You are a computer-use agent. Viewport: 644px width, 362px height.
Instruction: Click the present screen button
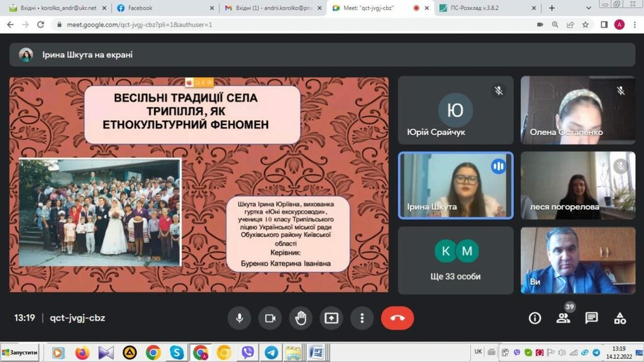coord(331,318)
